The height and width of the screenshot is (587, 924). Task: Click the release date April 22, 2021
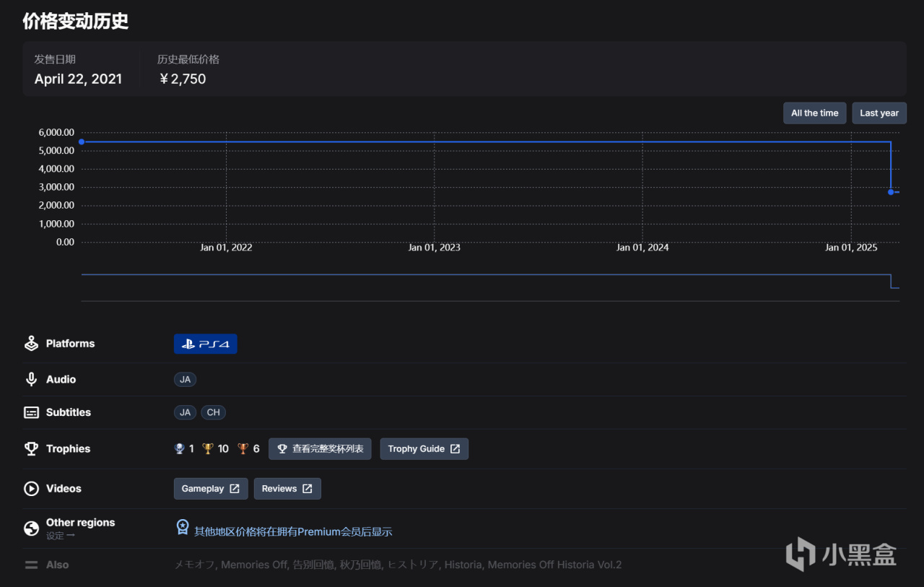point(78,79)
